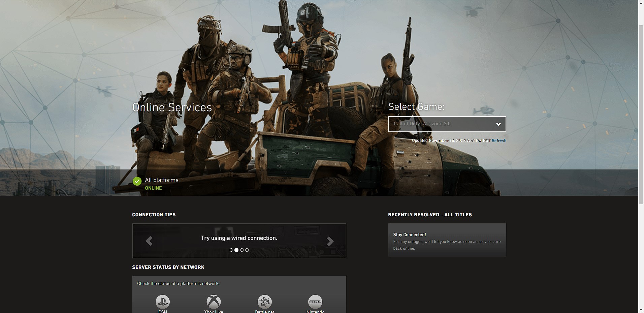
Task: Click the previous arrow in Connection Tips carousel
Action: click(149, 241)
